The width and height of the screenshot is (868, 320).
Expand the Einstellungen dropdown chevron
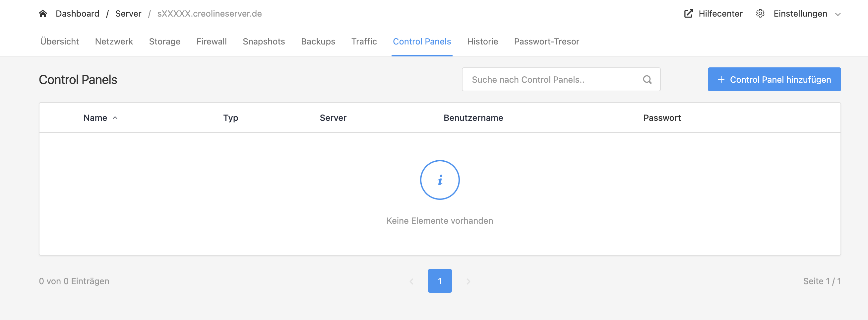[838, 14]
